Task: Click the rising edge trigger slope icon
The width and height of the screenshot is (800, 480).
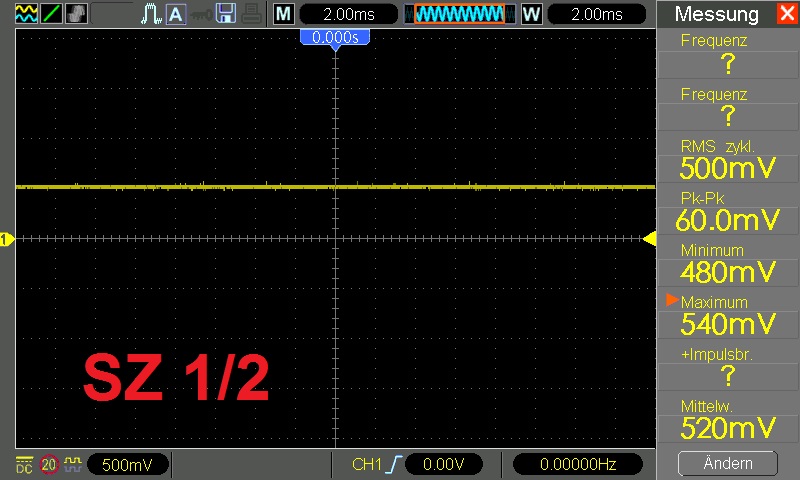Action: (x=394, y=464)
